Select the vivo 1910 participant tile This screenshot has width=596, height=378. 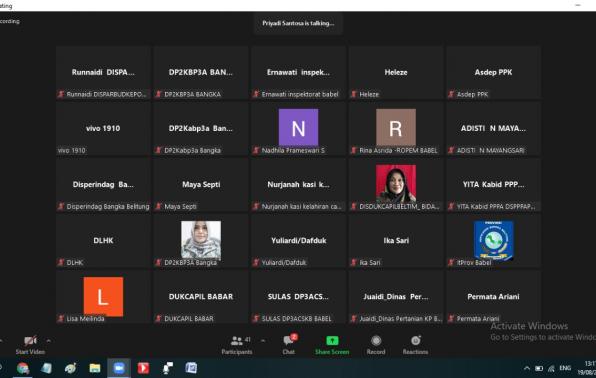click(103, 129)
